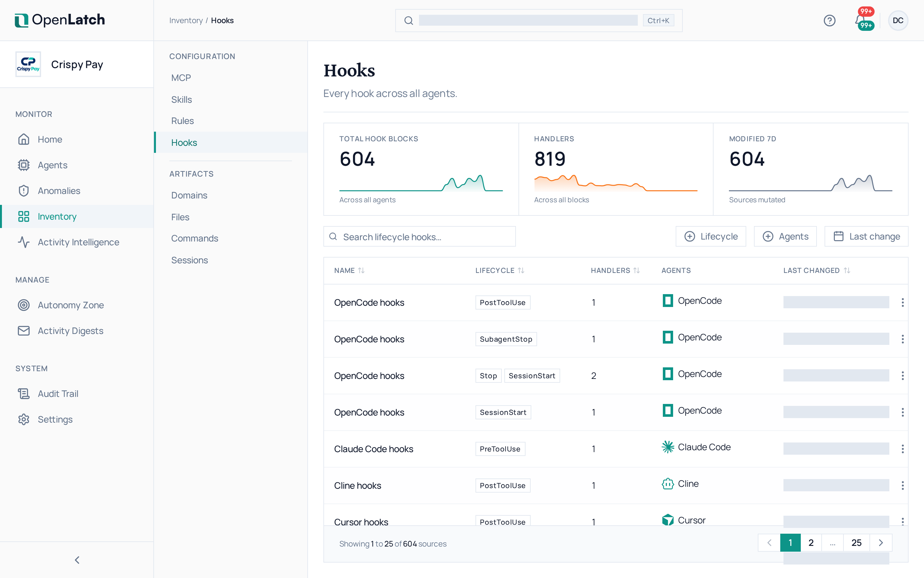
Task: Collapse the sidebar with the chevron arrow
Action: (x=77, y=560)
